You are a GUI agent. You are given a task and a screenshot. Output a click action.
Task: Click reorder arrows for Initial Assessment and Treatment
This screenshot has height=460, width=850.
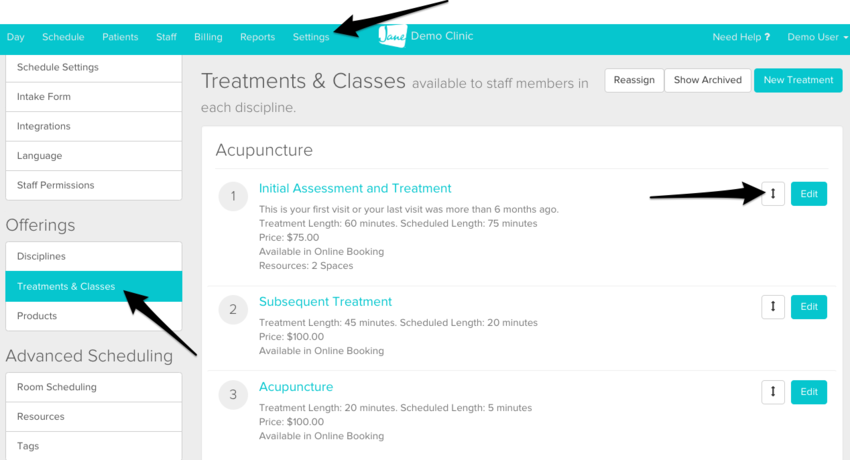(x=773, y=194)
